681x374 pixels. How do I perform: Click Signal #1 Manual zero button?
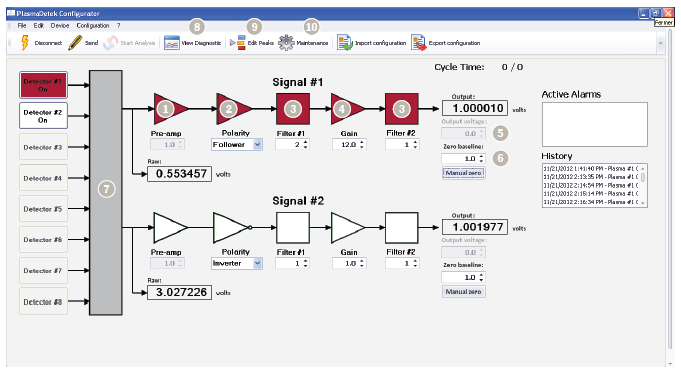click(463, 173)
